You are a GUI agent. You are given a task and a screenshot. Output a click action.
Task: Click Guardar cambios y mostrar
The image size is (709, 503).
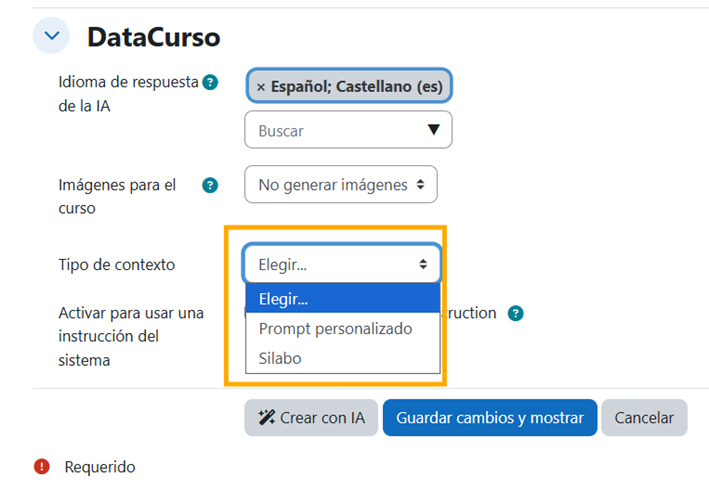point(489,418)
